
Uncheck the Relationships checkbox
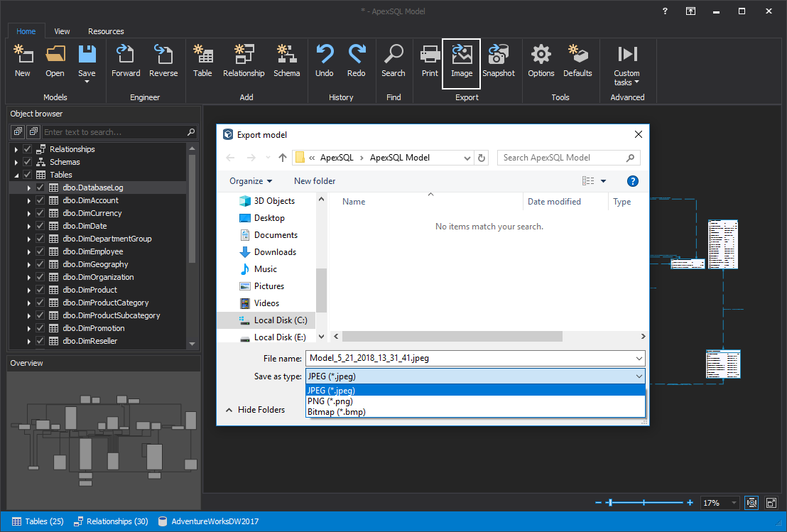tap(28, 149)
